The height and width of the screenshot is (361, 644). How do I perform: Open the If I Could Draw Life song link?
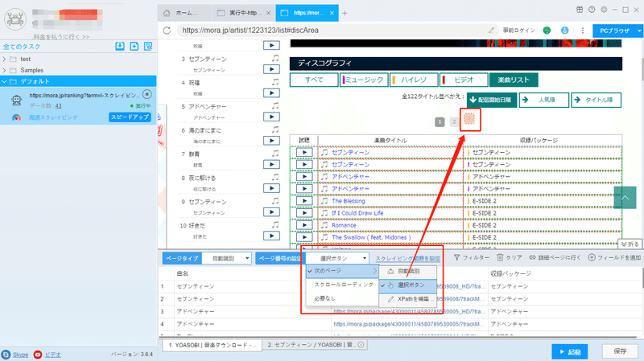tap(357, 213)
